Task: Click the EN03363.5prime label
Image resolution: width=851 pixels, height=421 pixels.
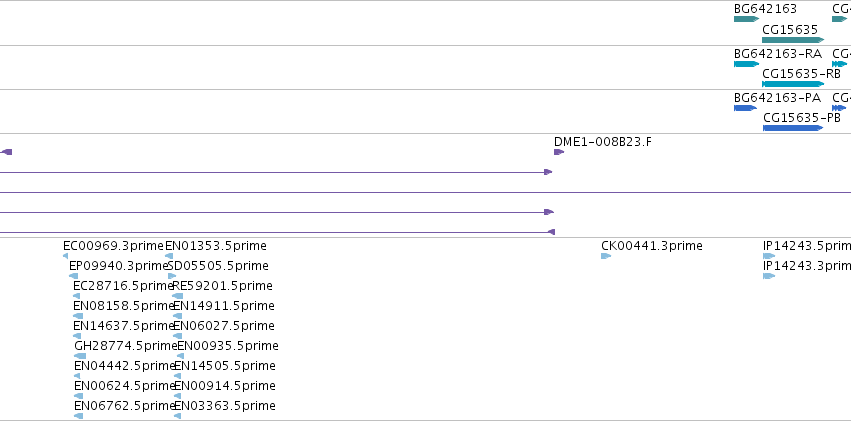Action: tap(225, 406)
